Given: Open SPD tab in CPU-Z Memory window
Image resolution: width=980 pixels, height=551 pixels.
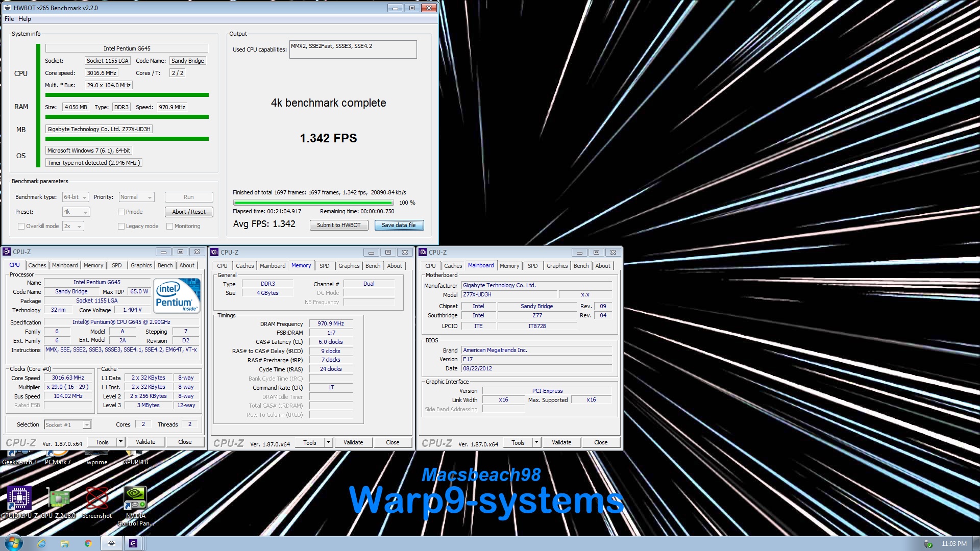Looking at the screenshot, I should tap(325, 266).
